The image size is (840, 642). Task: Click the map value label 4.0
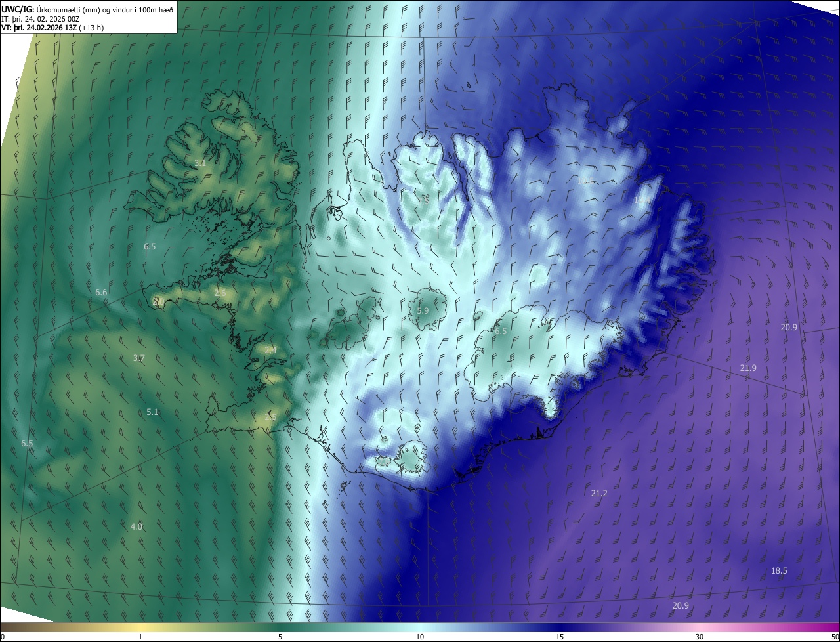[136, 526]
